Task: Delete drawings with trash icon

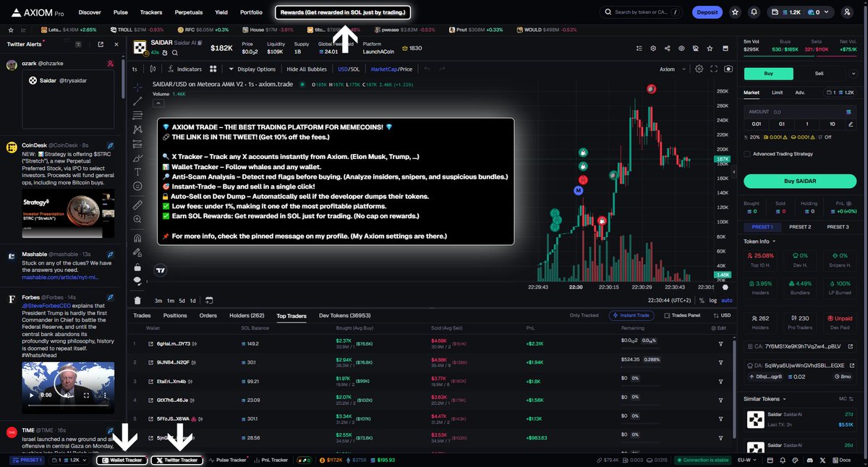Action: point(137,300)
